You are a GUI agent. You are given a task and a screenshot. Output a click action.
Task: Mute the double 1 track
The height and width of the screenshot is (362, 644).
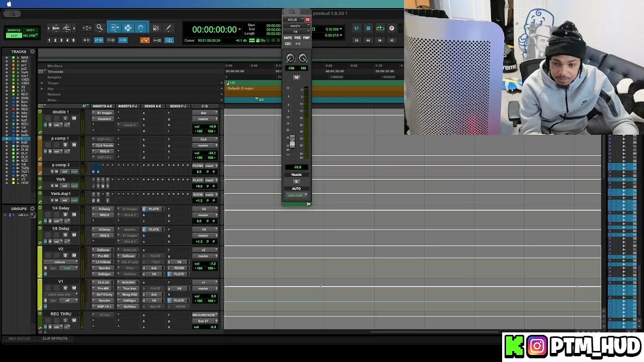click(x=74, y=118)
